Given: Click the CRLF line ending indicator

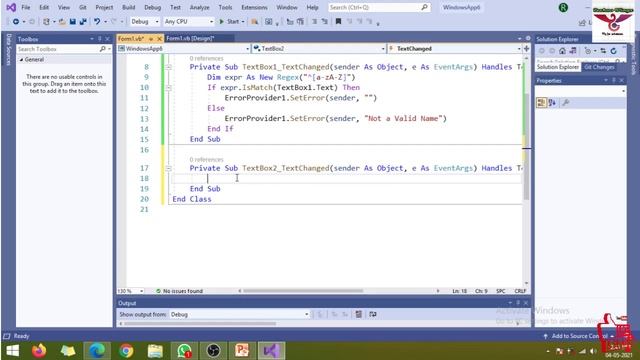Looking at the screenshot, I should pos(520,291).
